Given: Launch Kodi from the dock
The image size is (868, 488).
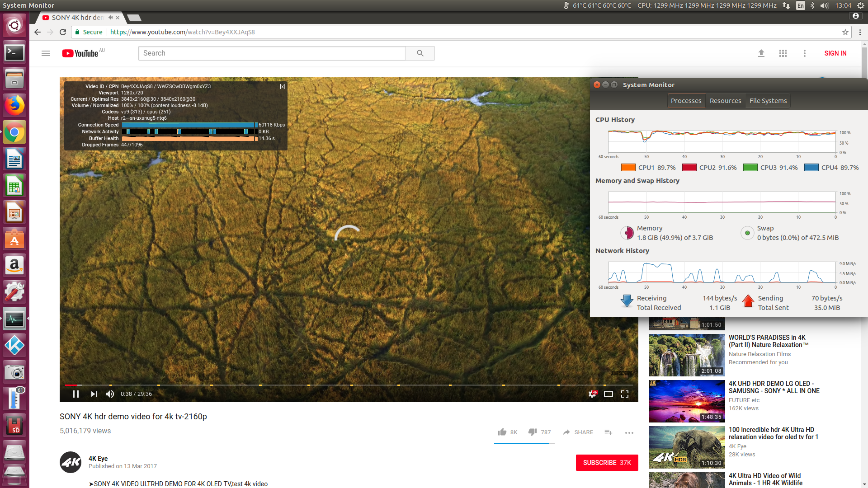Looking at the screenshot, I should (14, 346).
